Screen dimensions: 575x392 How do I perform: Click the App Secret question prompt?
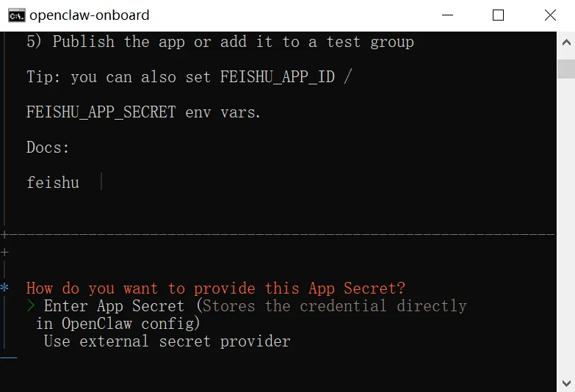click(215, 288)
